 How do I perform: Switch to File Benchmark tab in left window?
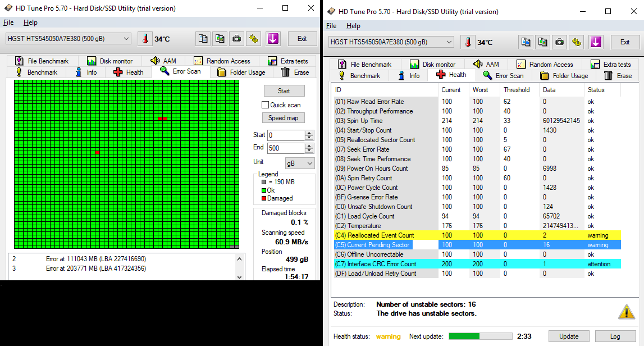(x=42, y=61)
